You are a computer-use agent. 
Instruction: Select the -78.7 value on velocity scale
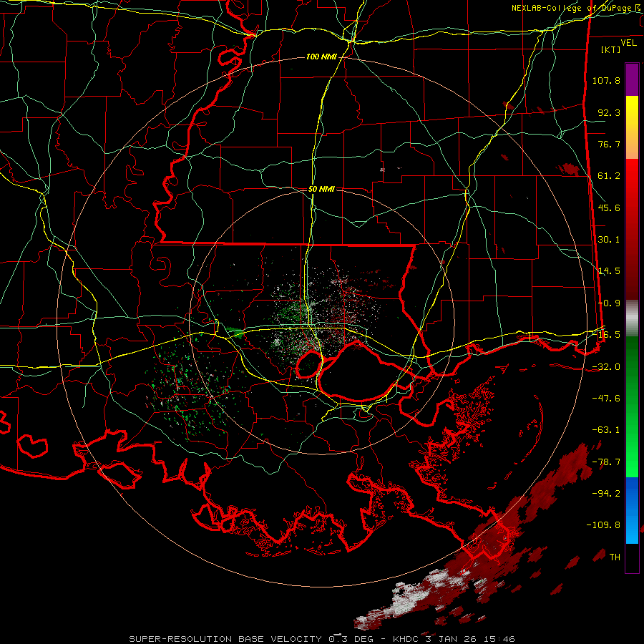606,462
